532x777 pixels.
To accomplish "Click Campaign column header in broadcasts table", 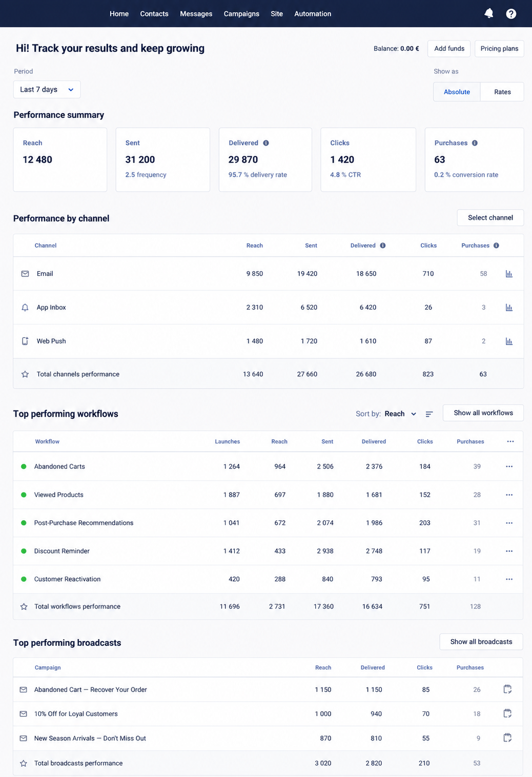I will pyautogui.click(x=48, y=667).
